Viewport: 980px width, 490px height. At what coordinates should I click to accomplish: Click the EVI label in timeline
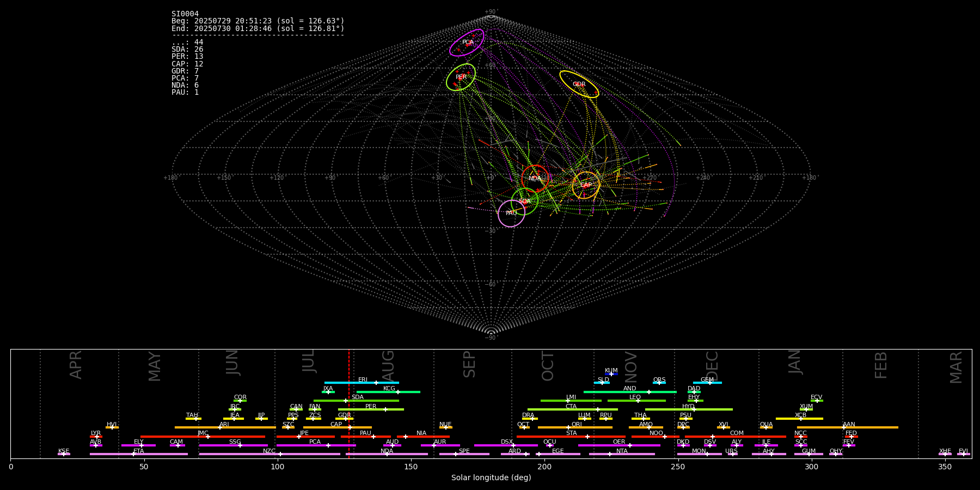pos(963,451)
